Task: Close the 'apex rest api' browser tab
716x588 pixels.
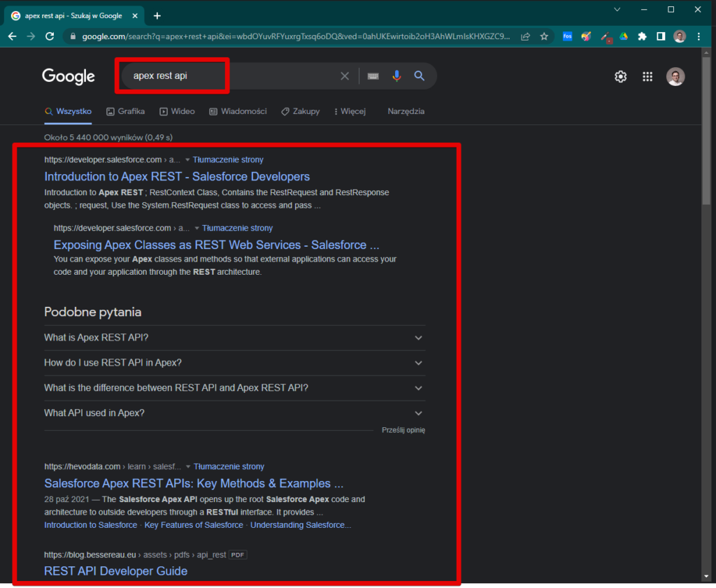Action: tap(135, 16)
